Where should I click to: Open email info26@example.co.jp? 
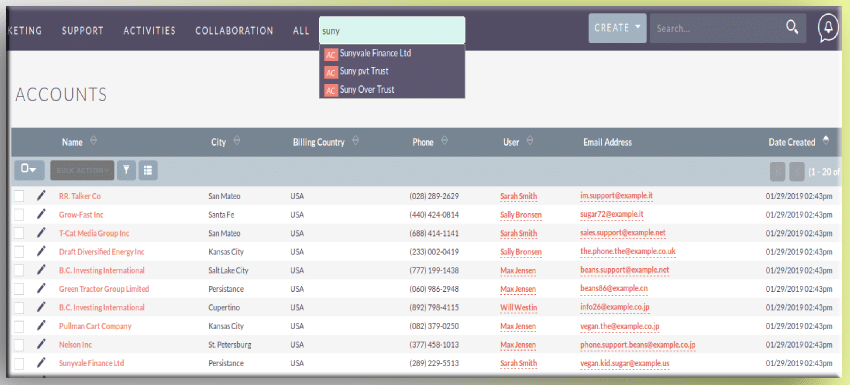click(615, 307)
